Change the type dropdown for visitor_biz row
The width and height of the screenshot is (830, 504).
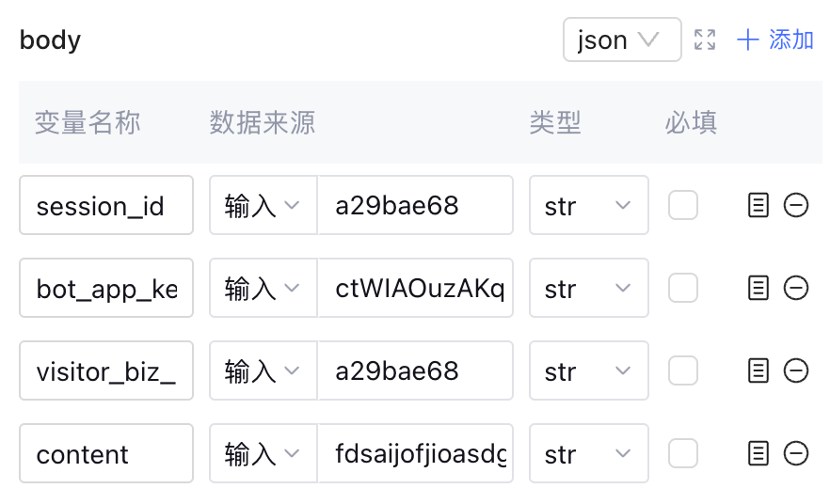(x=588, y=370)
